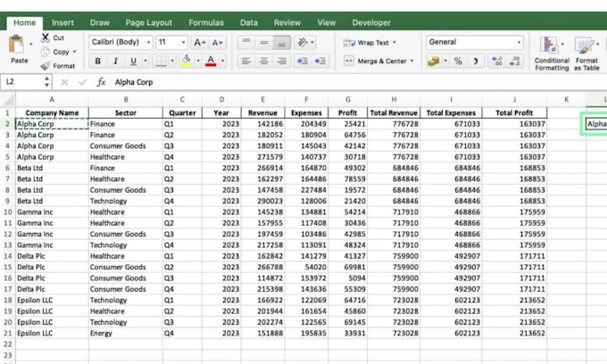Cancel the formula bar entry with X
This screenshot has width=607, height=364.
(64, 82)
